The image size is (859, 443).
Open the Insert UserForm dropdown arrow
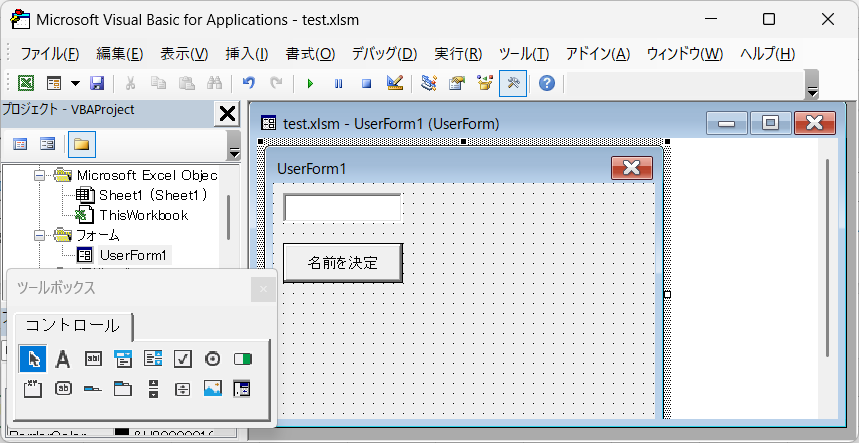tap(76, 83)
